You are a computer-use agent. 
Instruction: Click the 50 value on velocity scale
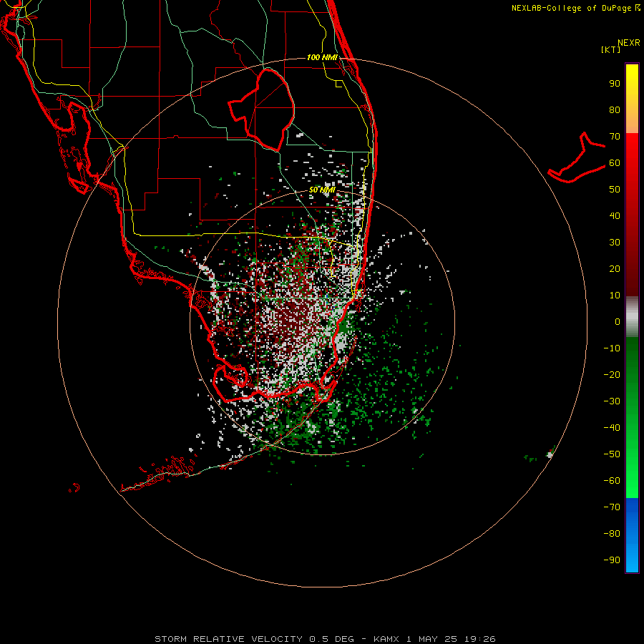click(x=615, y=190)
